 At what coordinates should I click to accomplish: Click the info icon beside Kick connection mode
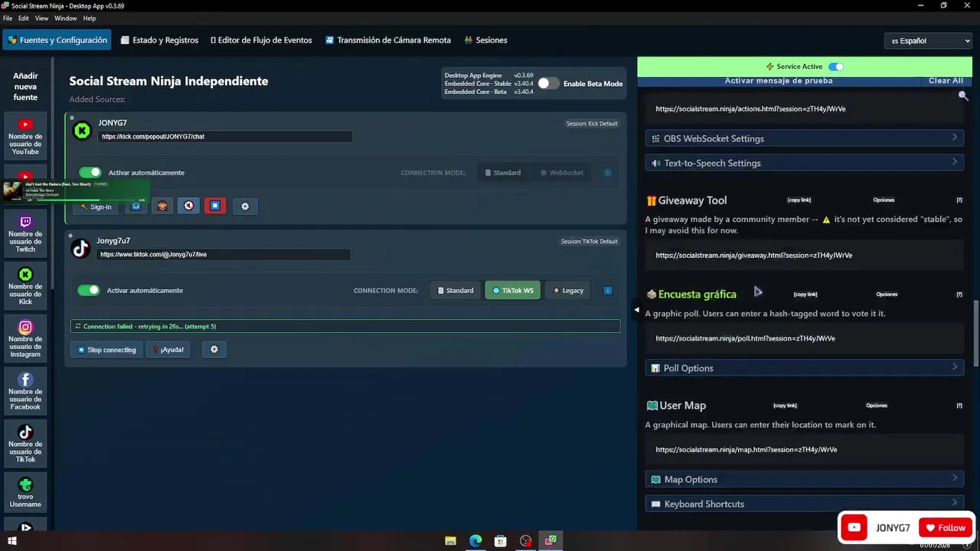pos(608,173)
